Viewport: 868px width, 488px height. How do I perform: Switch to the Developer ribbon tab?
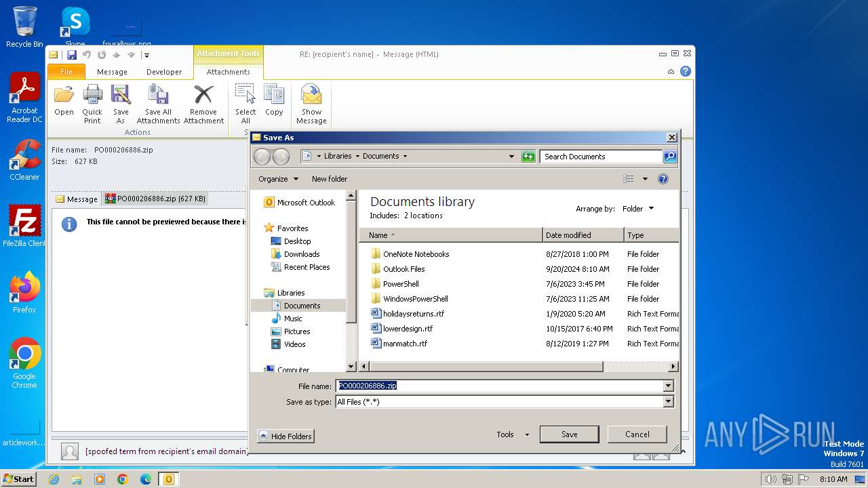coord(164,72)
